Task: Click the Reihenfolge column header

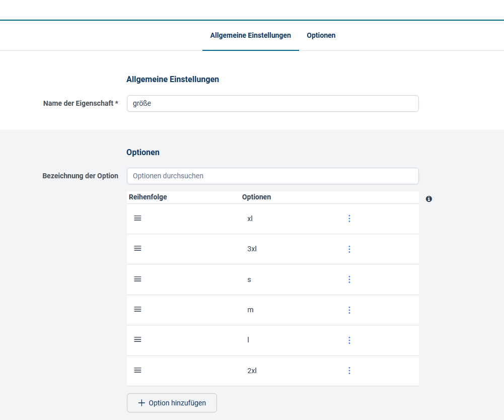Action: tap(148, 197)
